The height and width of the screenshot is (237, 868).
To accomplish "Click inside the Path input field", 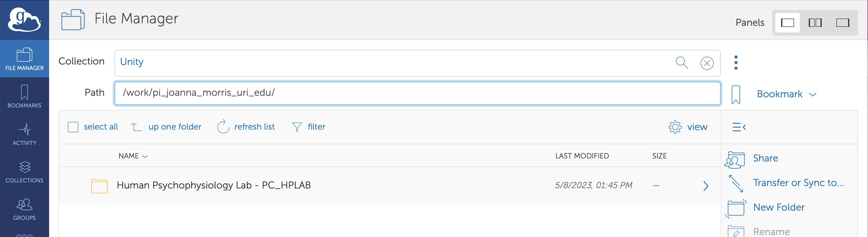I will [417, 93].
